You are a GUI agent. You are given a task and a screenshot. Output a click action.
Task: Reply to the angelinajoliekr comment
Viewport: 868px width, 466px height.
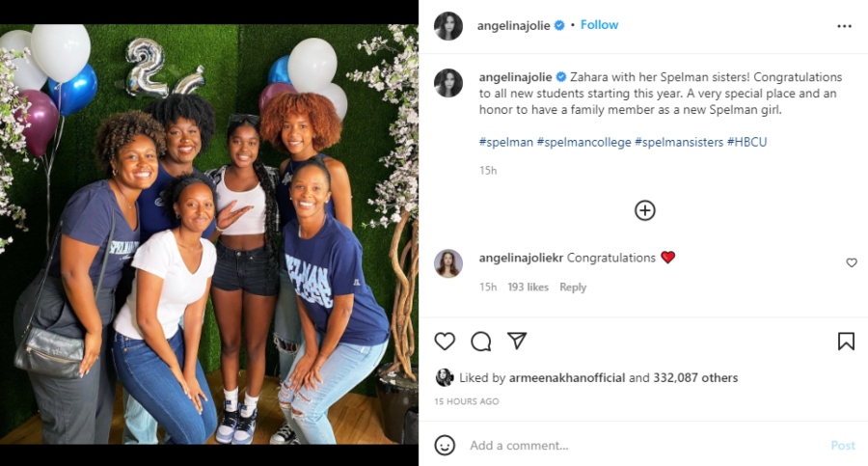[573, 287]
